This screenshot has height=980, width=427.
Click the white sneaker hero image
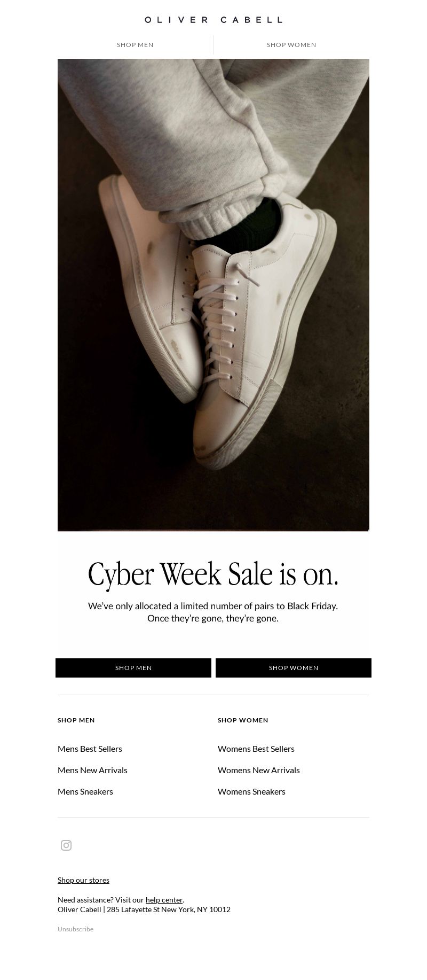coord(213,295)
